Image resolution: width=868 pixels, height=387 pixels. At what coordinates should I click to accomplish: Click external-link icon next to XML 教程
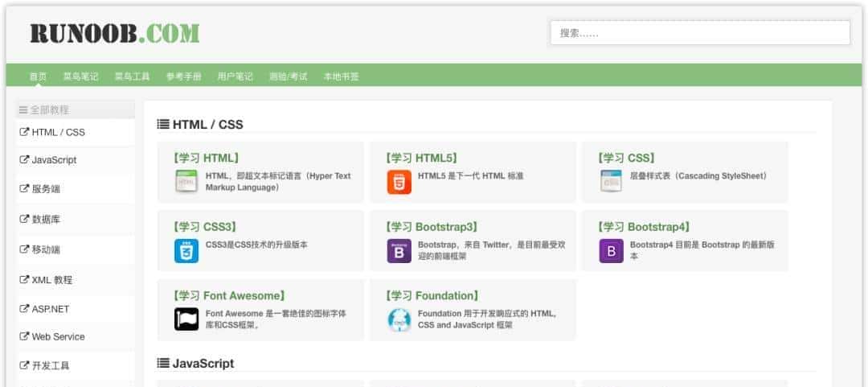(x=24, y=279)
